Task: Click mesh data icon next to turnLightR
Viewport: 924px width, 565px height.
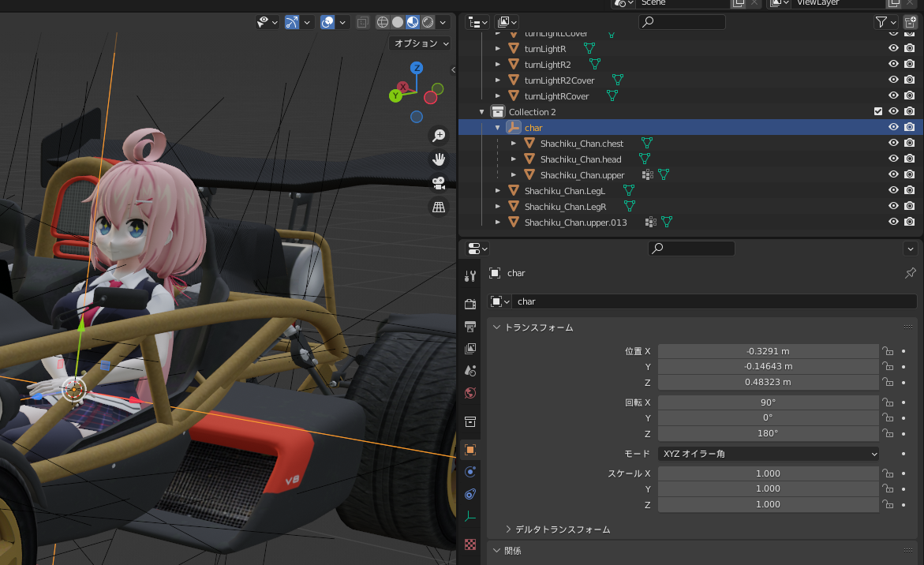Action: (589, 48)
